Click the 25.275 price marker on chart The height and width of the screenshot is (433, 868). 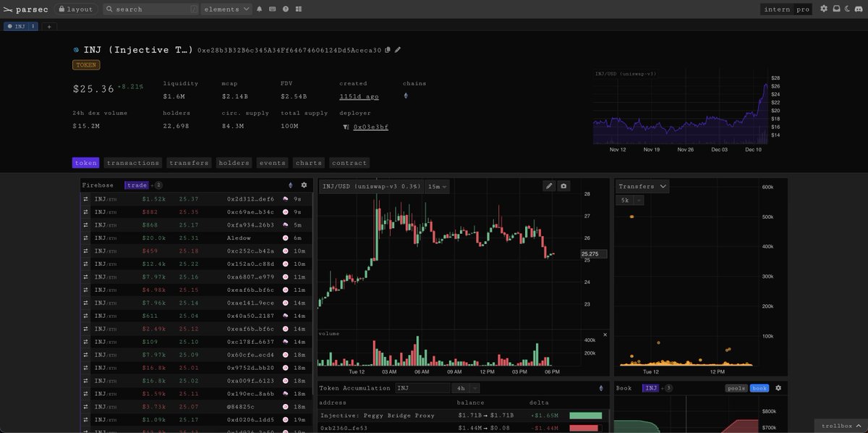click(593, 254)
